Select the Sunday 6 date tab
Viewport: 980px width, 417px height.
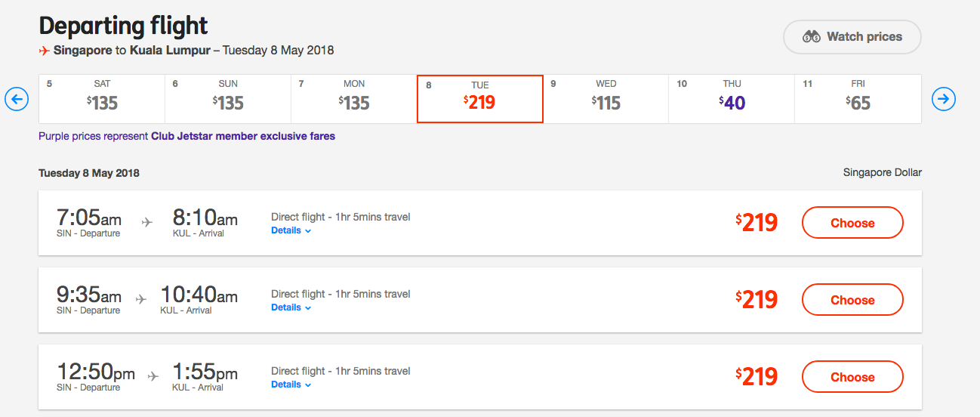click(x=228, y=99)
